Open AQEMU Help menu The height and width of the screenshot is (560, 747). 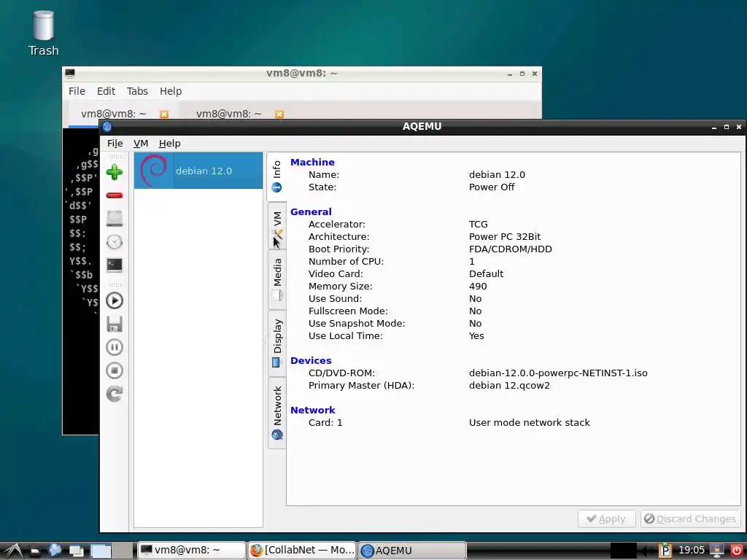coord(169,144)
